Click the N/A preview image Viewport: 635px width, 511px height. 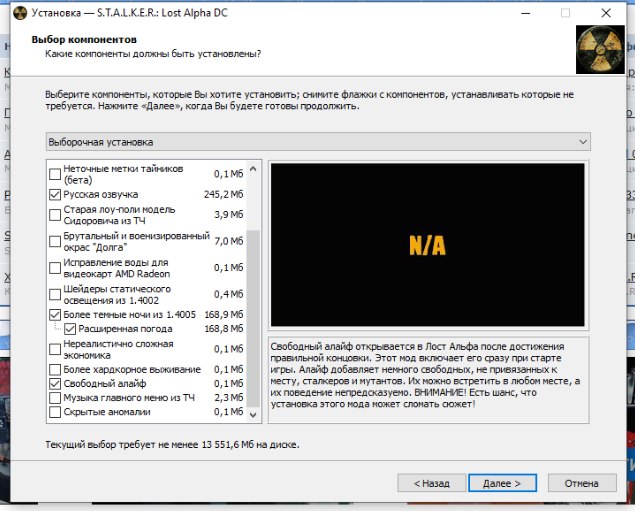[x=428, y=245]
